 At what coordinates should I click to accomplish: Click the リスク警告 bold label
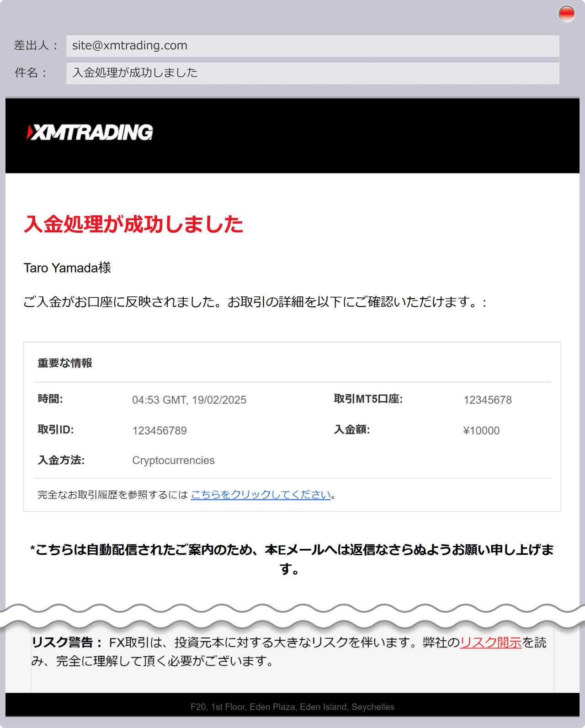(x=67, y=642)
